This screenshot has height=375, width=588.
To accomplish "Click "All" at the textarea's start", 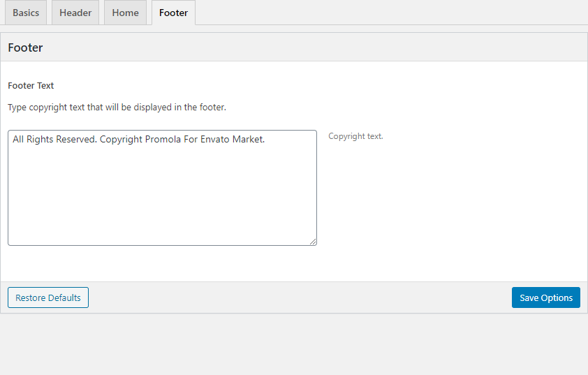I will point(19,140).
